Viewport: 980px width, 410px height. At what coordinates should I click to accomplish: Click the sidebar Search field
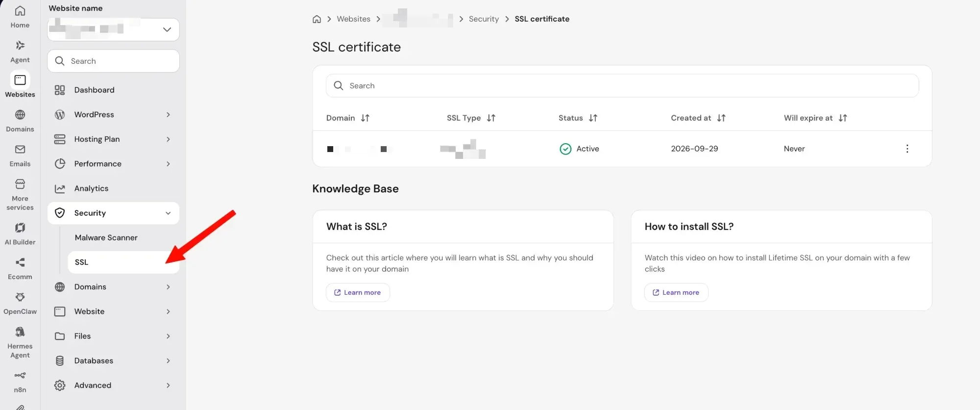pyautogui.click(x=113, y=61)
